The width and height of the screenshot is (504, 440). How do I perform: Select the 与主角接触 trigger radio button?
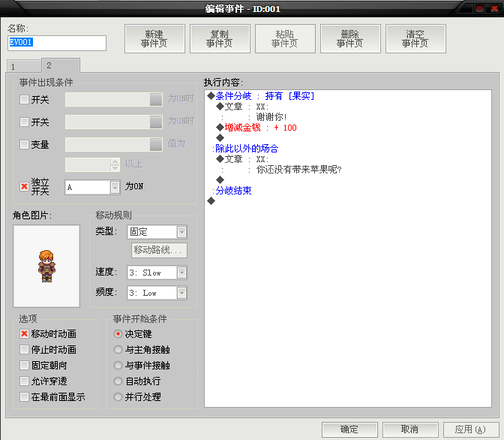[x=118, y=350]
